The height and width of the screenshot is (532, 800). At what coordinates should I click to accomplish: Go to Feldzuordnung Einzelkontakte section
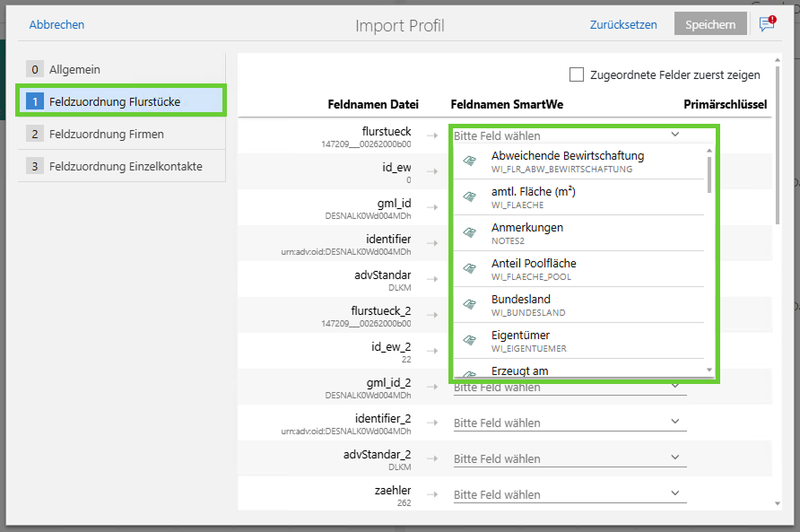[125, 166]
